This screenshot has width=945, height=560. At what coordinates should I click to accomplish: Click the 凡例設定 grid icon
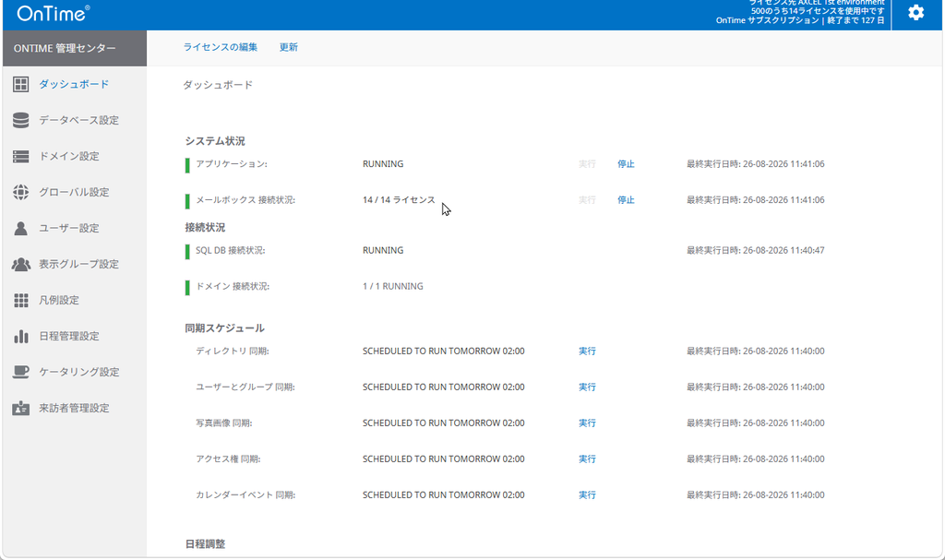(21, 300)
